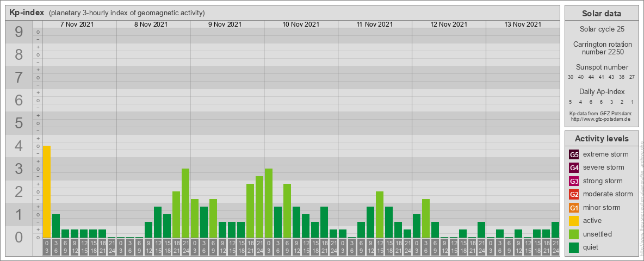The image size is (644, 261).
Task: Click the 8 Nov 2021 date header
Action: [151, 24]
